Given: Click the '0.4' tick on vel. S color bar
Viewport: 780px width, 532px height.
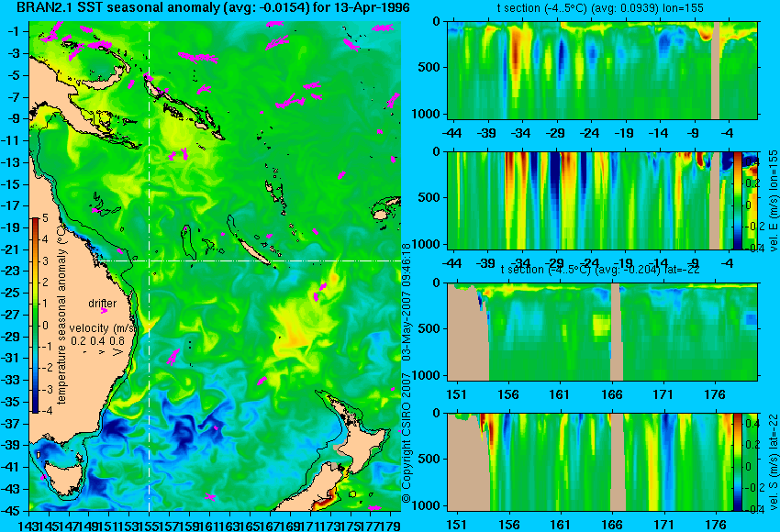Looking at the screenshot, I should (752, 423).
